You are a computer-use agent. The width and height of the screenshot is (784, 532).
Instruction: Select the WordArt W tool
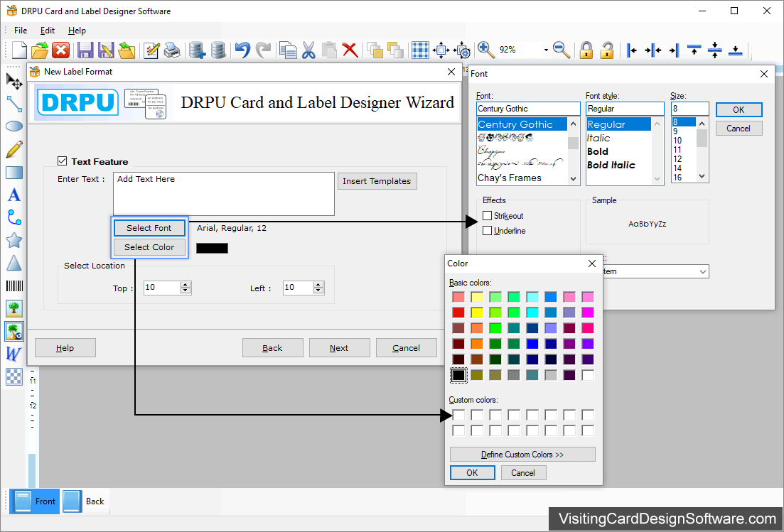tap(13, 354)
